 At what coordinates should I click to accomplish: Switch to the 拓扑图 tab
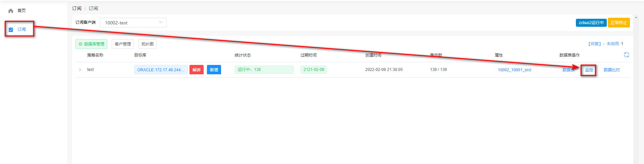click(147, 44)
